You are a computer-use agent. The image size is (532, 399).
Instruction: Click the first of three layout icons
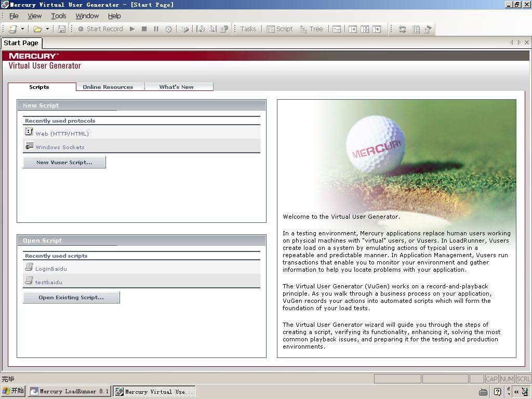click(x=353, y=29)
